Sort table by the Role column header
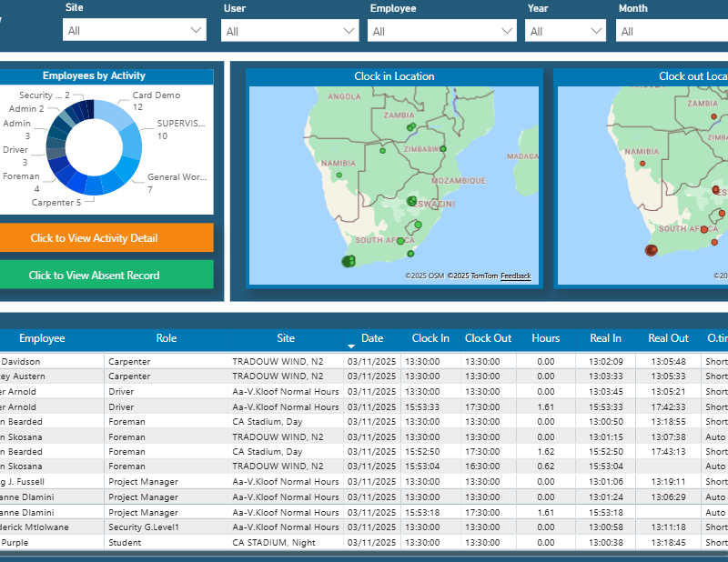 pos(166,338)
